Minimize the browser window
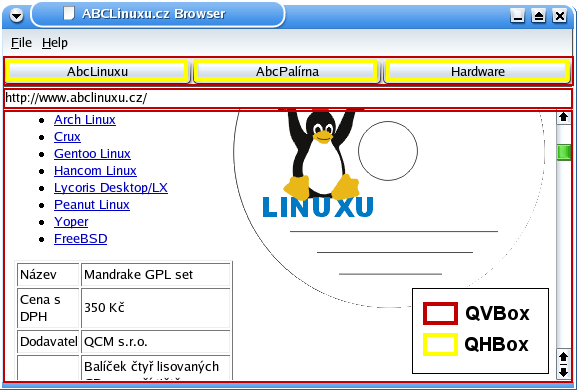This screenshot has width=577, height=390. (517, 16)
